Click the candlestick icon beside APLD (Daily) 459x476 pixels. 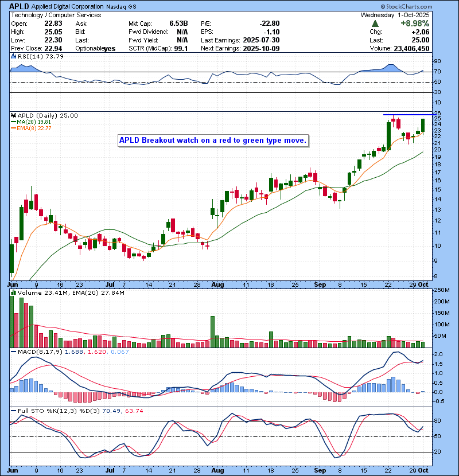pyautogui.click(x=13, y=115)
